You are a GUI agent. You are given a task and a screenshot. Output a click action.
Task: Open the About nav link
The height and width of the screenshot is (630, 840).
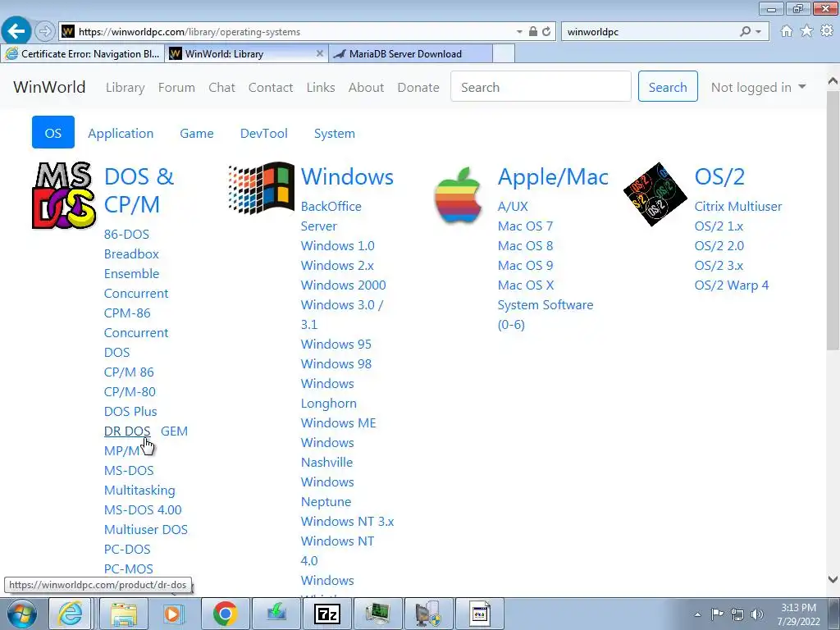(x=366, y=87)
